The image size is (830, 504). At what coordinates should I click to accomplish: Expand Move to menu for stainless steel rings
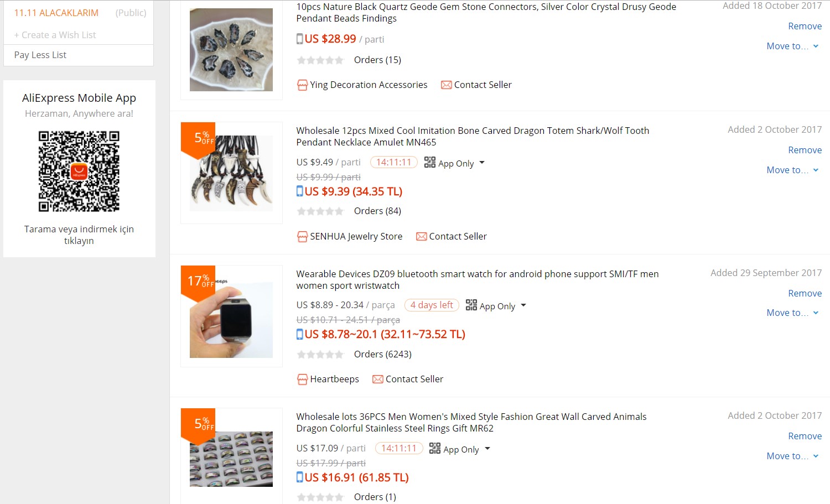pyautogui.click(x=792, y=456)
